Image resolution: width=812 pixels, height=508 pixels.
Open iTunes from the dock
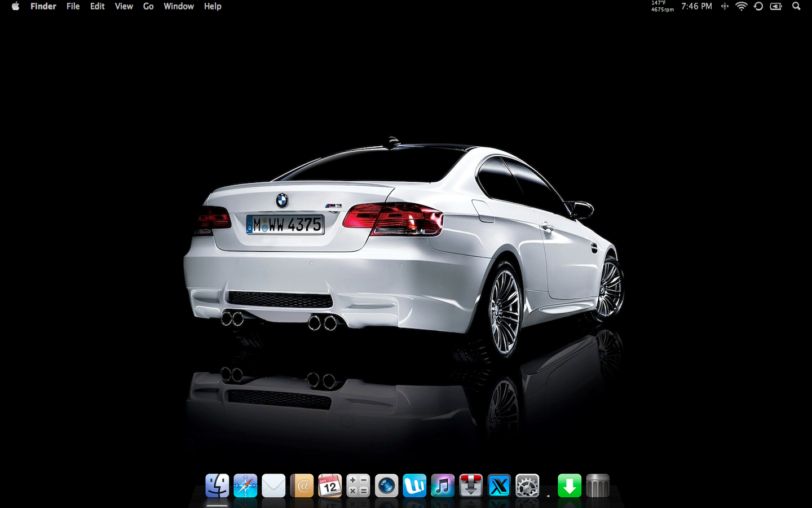click(x=443, y=485)
